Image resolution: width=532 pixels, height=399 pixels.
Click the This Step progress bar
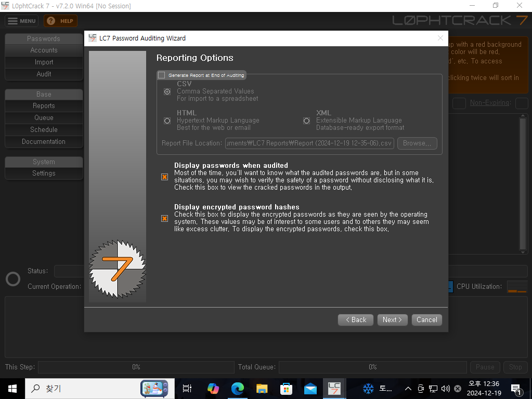[x=136, y=367]
